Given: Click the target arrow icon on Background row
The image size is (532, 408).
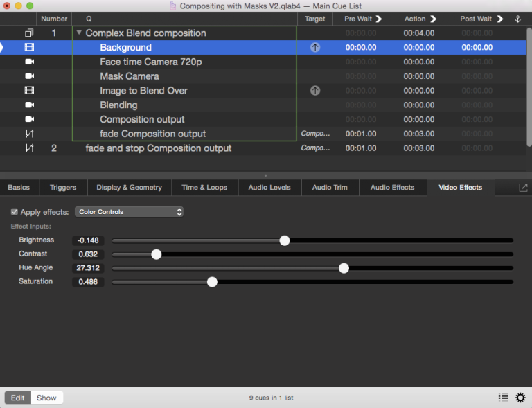Looking at the screenshot, I should pyautogui.click(x=315, y=48).
